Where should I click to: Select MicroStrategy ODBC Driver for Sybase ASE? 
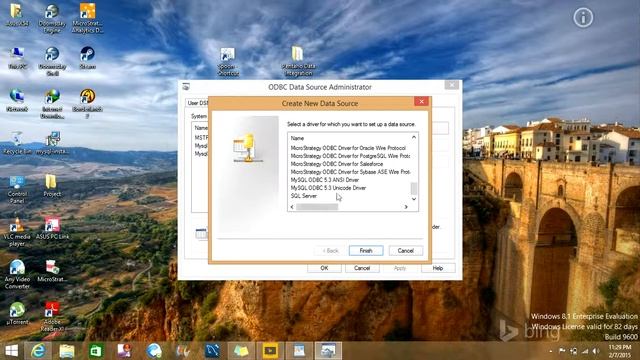(x=350, y=172)
